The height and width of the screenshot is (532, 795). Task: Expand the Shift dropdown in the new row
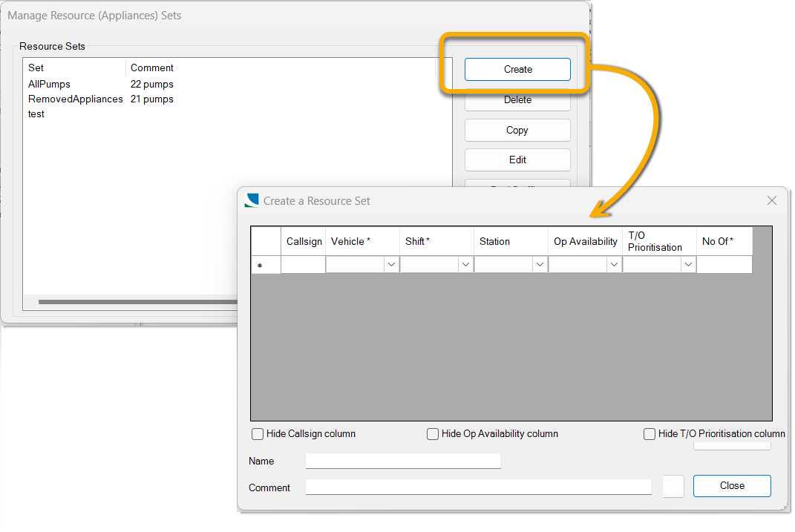click(465, 264)
